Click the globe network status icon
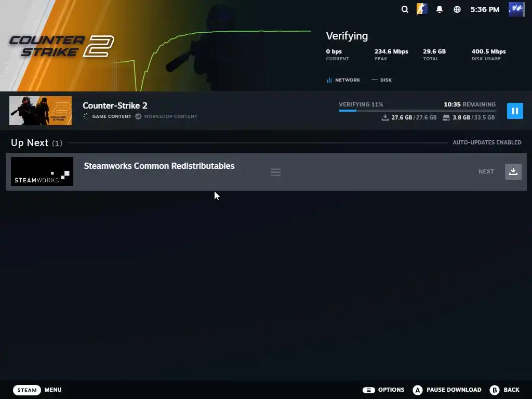Screen dimensions: 532x399 point(457,9)
